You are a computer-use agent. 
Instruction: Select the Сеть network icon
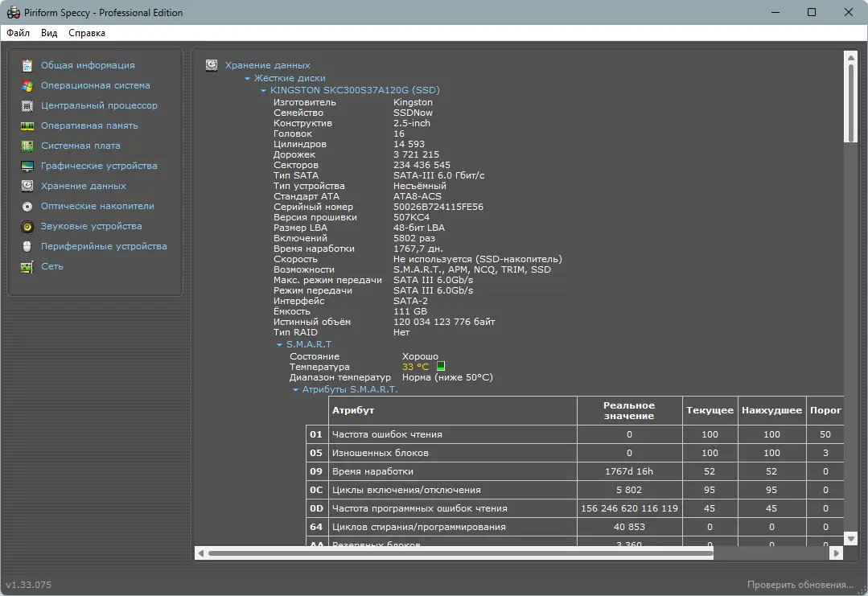point(27,266)
